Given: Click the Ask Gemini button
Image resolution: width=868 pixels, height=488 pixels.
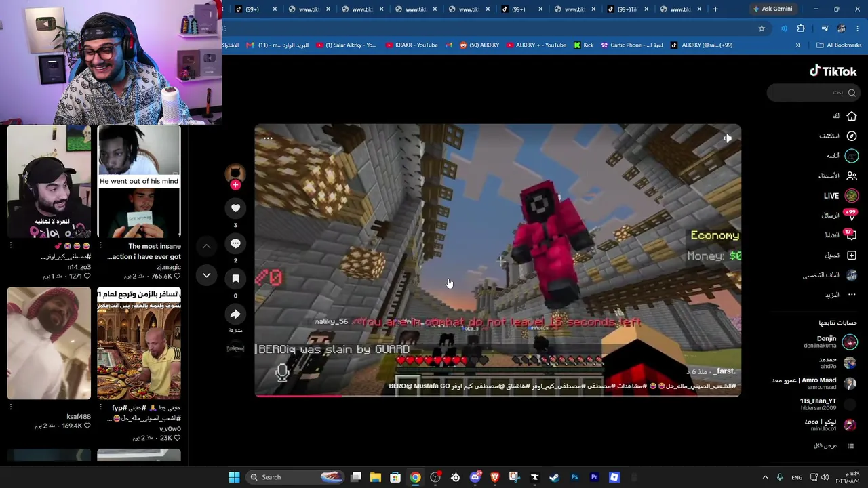Looking at the screenshot, I should [772, 9].
